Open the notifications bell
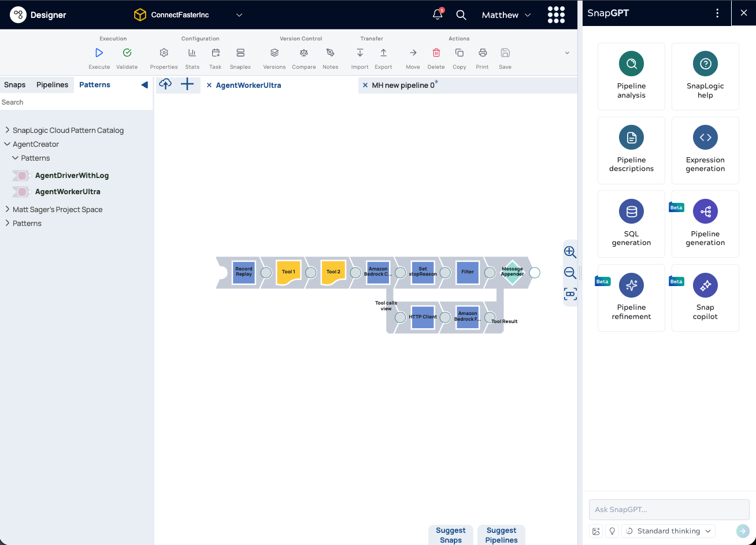756x545 pixels. [438, 14]
